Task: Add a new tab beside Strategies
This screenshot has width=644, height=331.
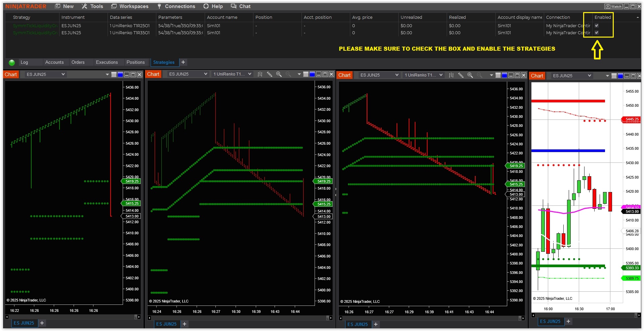Action: click(x=183, y=62)
